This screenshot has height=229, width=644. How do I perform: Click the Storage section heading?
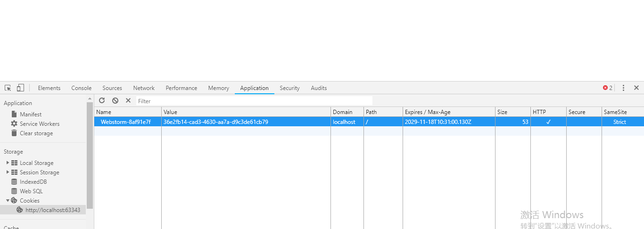[13, 152]
